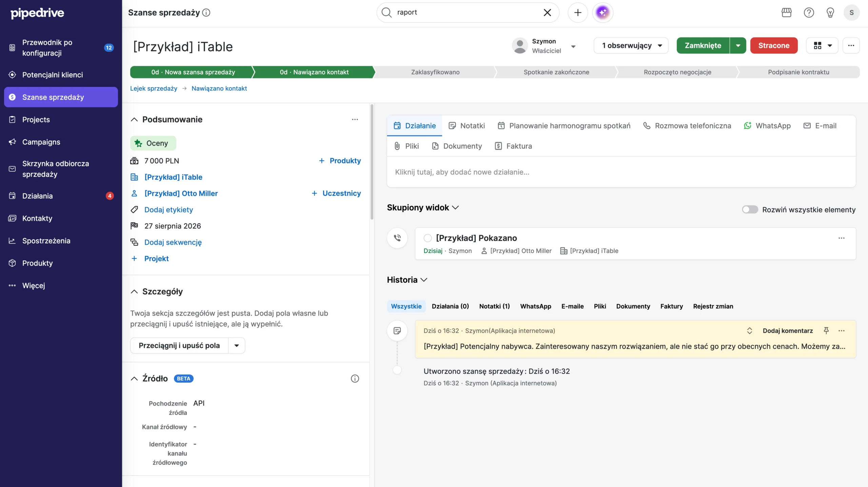The height and width of the screenshot is (487, 868).
Task: Click the new activity input field
Action: point(621,172)
